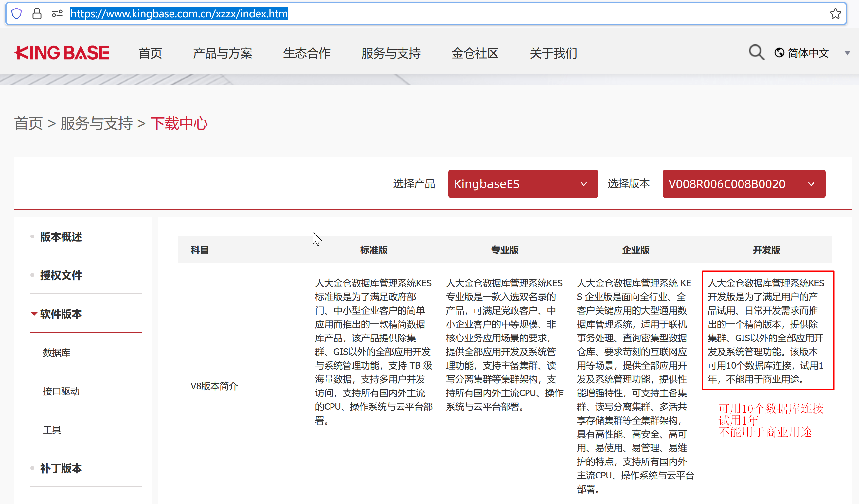Collapse the 软件版本 red triangle
This screenshot has width=859, height=504.
[x=34, y=314]
